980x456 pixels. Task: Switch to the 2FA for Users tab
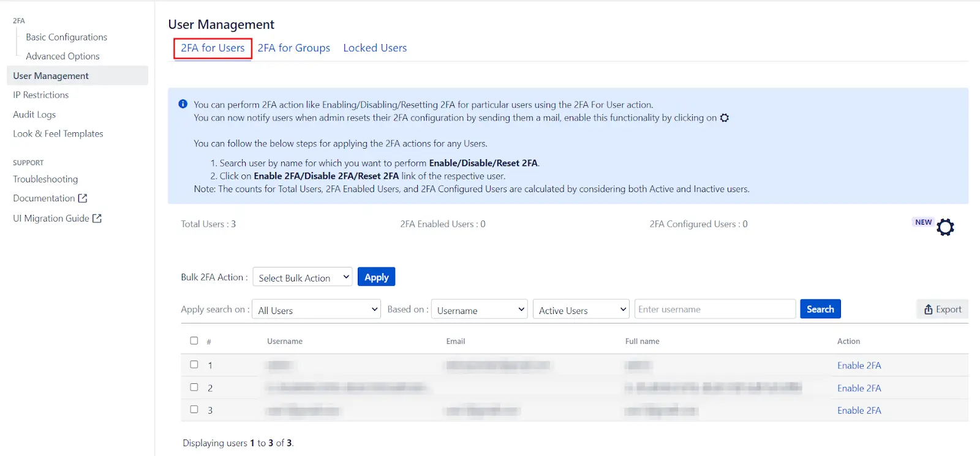tap(213, 48)
